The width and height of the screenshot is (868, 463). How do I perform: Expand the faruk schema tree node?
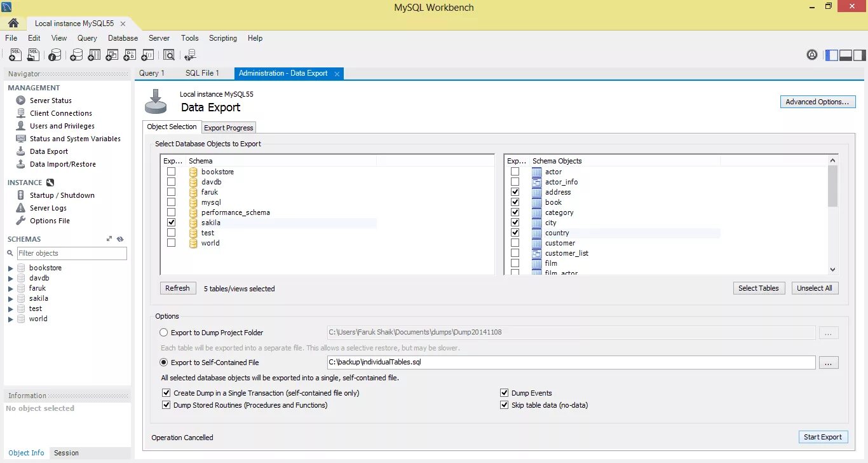10,289
